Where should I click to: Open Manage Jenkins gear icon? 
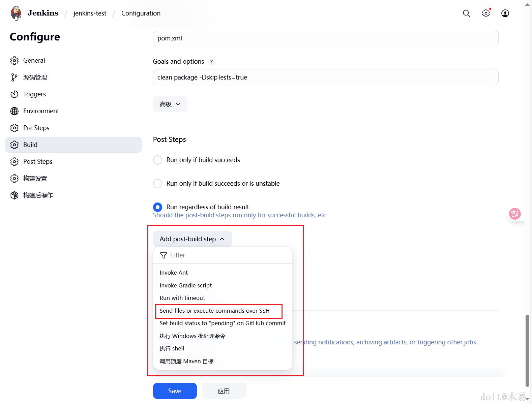pos(486,13)
